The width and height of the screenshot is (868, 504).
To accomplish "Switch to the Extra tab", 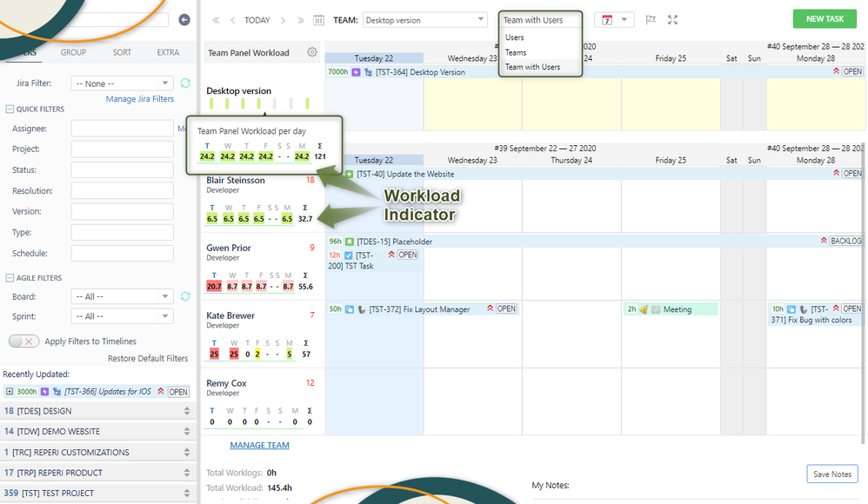I will pyautogui.click(x=168, y=52).
